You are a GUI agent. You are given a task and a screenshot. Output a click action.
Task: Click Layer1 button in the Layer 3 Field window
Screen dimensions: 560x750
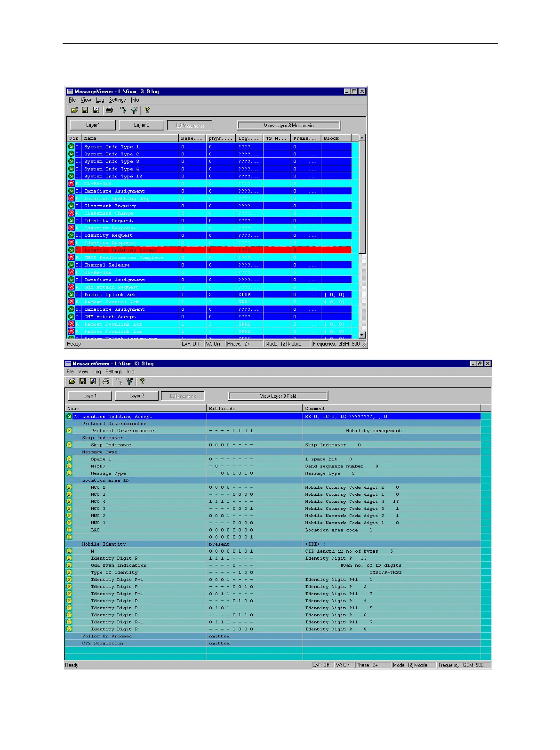point(90,396)
